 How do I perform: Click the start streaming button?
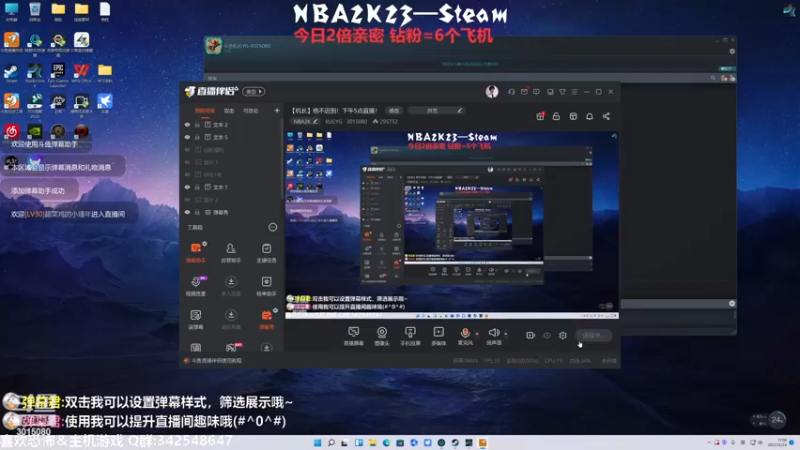coord(593,335)
